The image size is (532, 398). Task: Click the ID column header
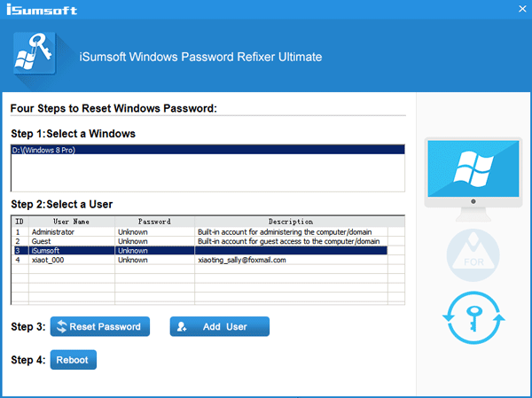click(x=19, y=222)
